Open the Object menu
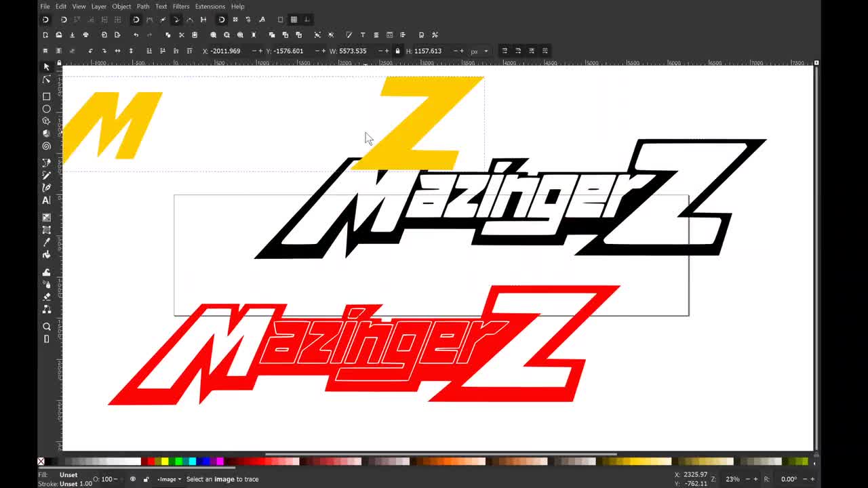 click(x=121, y=6)
